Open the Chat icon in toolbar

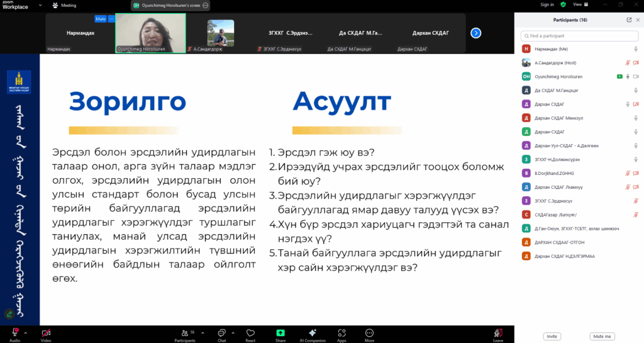coord(221,332)
